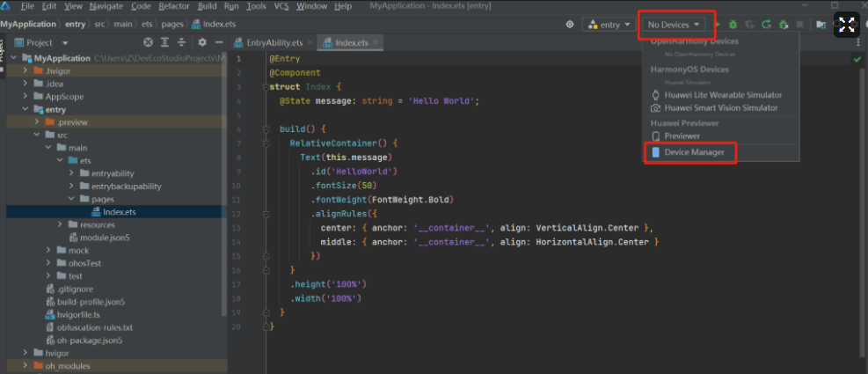868x374 pixels.
Task: Click the Collapse All icon in Project panel
Action: 181,42
